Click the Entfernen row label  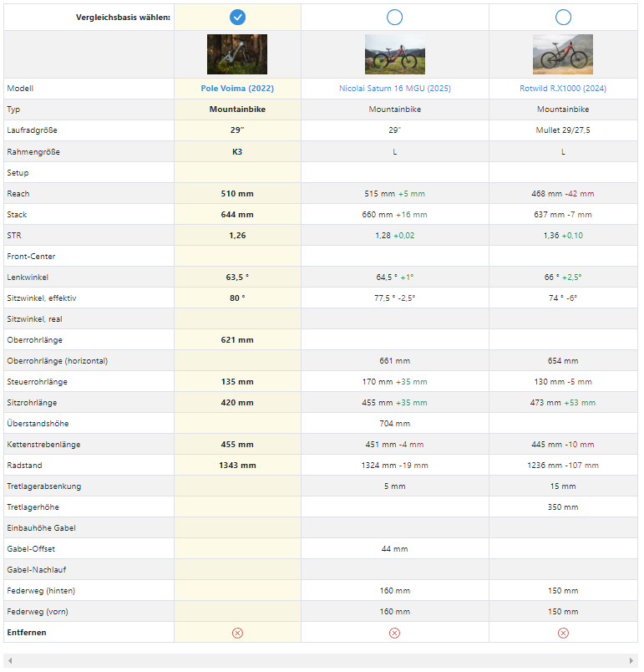27,633
